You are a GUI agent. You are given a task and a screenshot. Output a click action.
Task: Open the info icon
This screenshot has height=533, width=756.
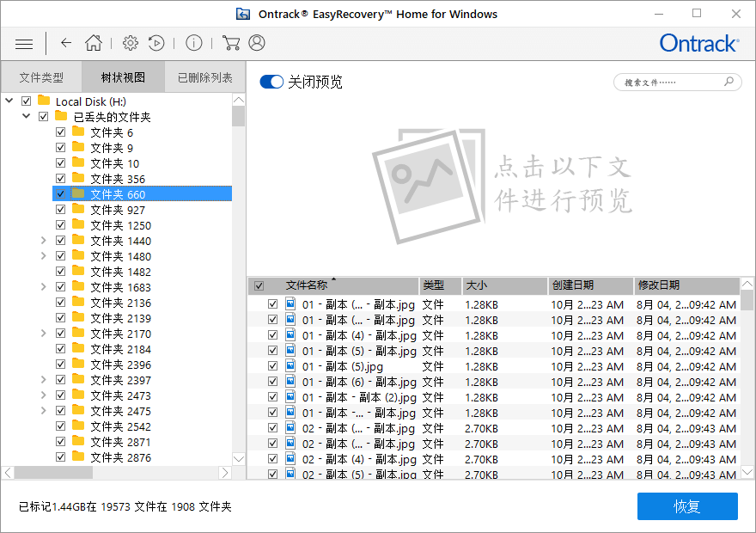click(x=194, y=43)
